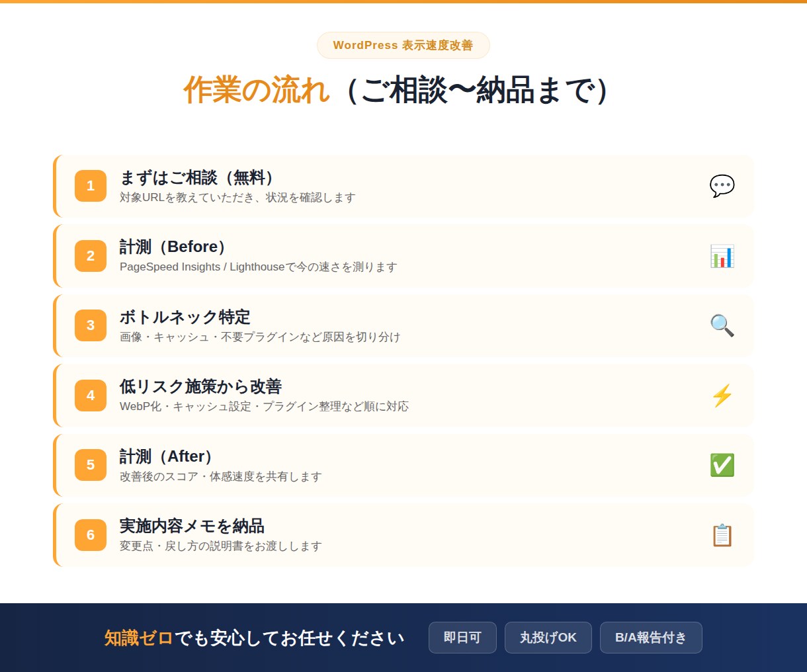This screenshot has height=672, width=807.
Task: Click the PageSpeed Insights / Lighthouse description line
Action: (x=259, y=267)
